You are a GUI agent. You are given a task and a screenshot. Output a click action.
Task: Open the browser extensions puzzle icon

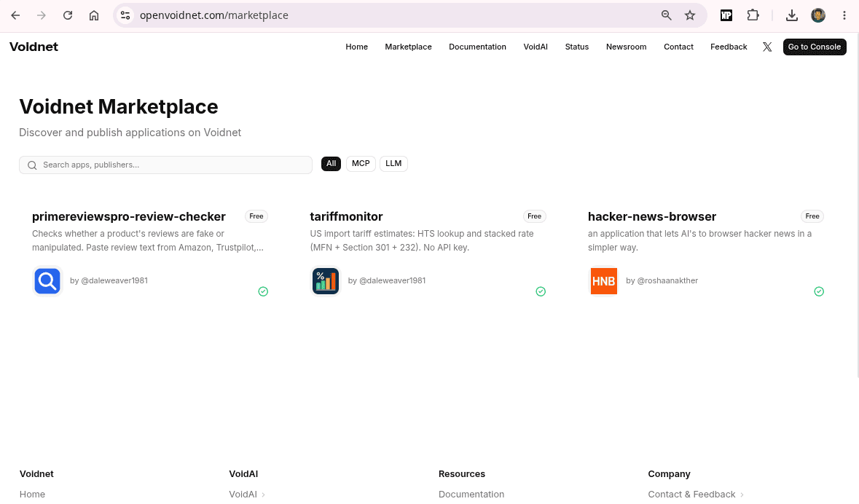pyautogui.click(x=753, y=15)
